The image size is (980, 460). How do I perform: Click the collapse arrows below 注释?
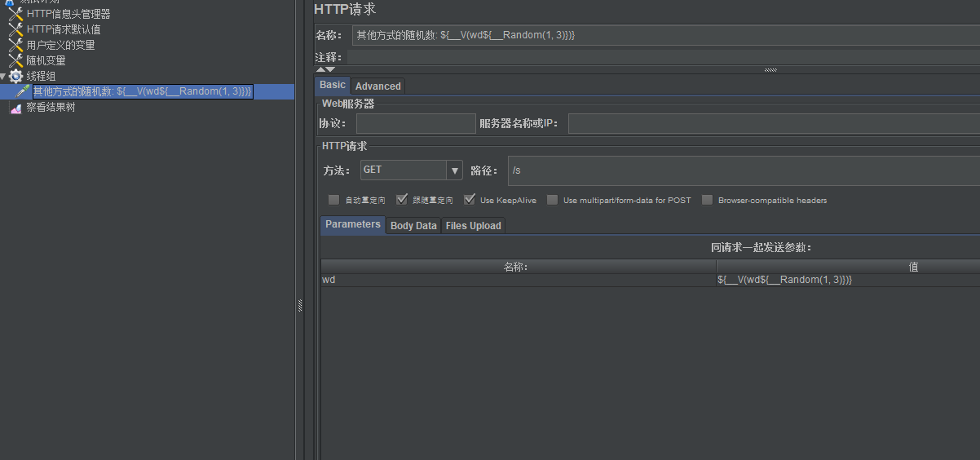(x=325, y=70)
